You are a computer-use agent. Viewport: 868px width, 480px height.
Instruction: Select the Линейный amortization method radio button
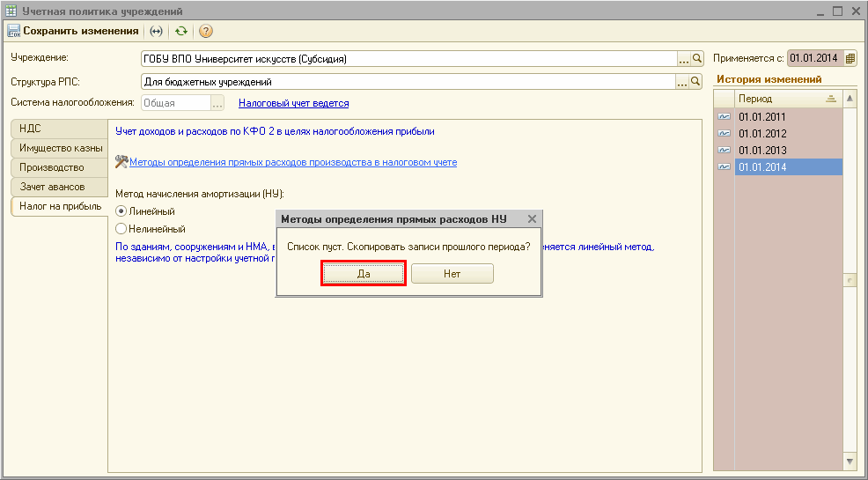(121, 210)
